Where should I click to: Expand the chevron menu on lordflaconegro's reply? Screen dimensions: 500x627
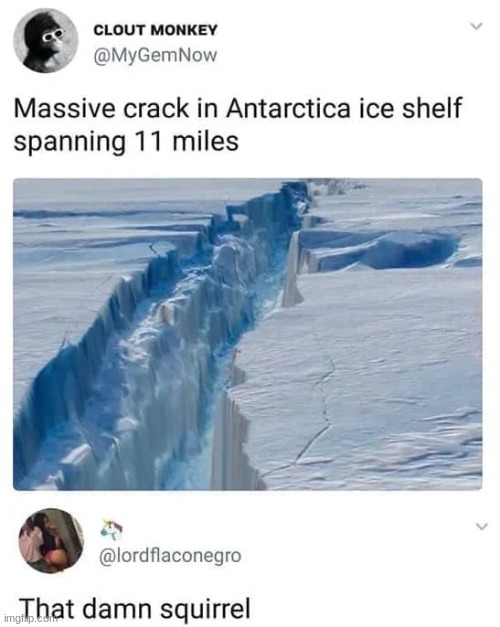pos(482,526)
